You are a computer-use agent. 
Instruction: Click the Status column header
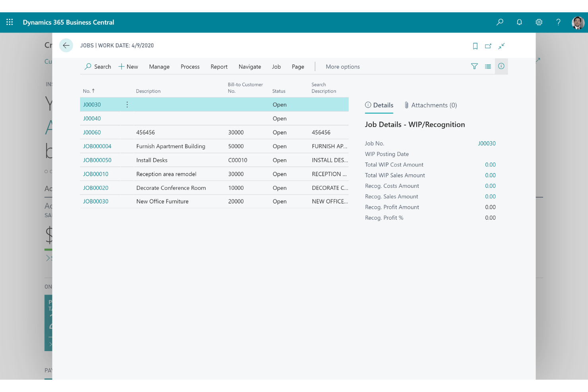(279, 91)
